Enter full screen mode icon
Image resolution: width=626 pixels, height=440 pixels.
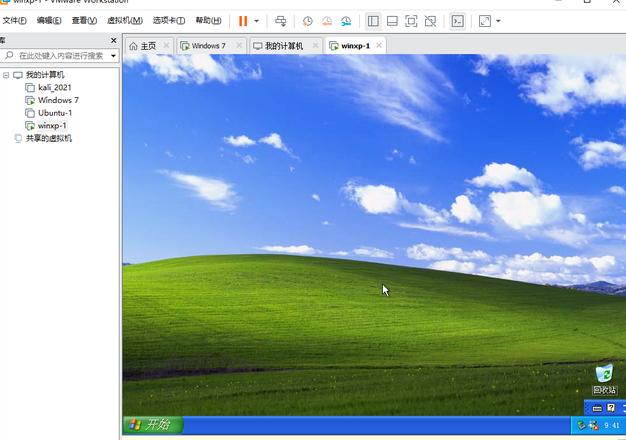(x=411, y=21)
